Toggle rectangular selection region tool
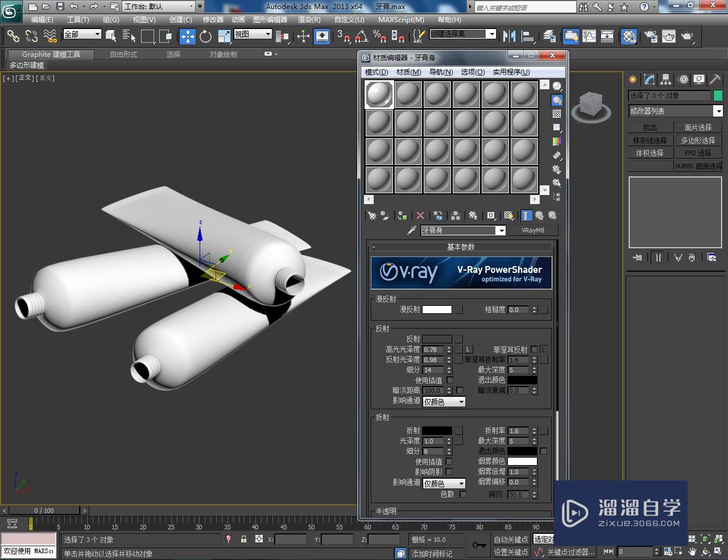Screen dimensions: 728x560 coord(147,36)
